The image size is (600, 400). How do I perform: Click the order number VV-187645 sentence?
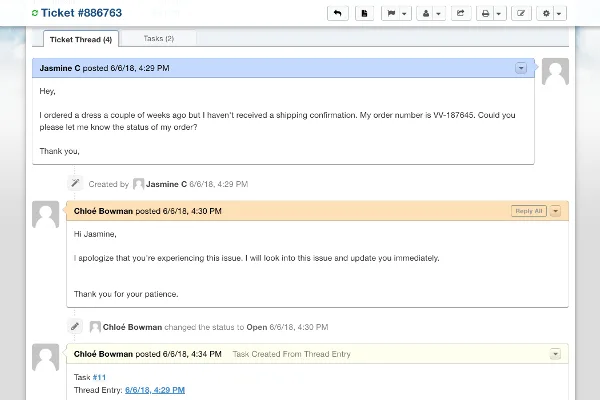[x=417, y=115]
